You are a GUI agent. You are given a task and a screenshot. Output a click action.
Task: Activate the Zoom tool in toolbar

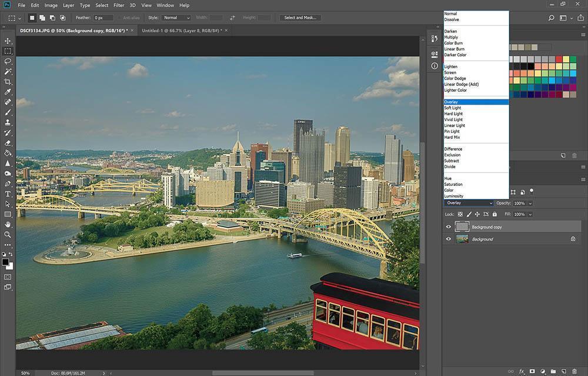(x=8, y=234)
